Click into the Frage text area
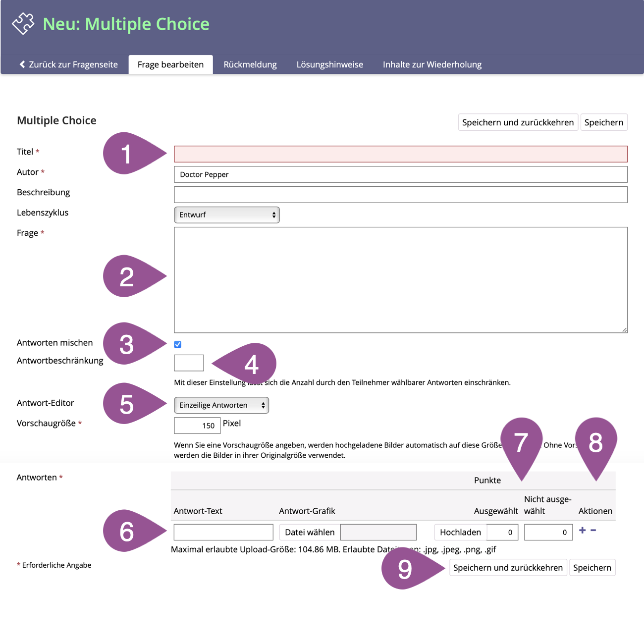Image resolution: width=644 pixels, height=644 pixels. pos(400,280)
